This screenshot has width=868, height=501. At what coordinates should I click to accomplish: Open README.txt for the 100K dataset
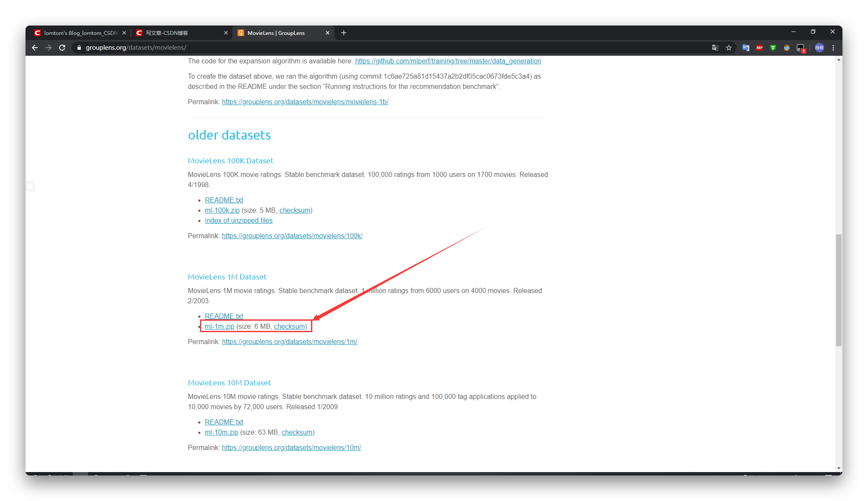click(x=224, y=200)
